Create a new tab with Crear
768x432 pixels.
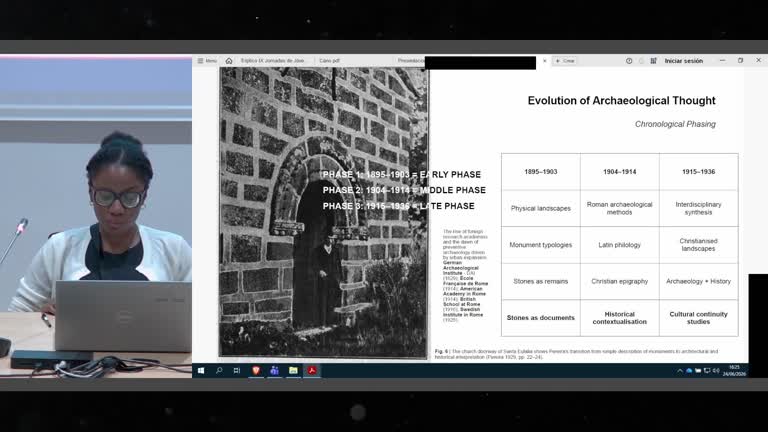coord(565,61)
